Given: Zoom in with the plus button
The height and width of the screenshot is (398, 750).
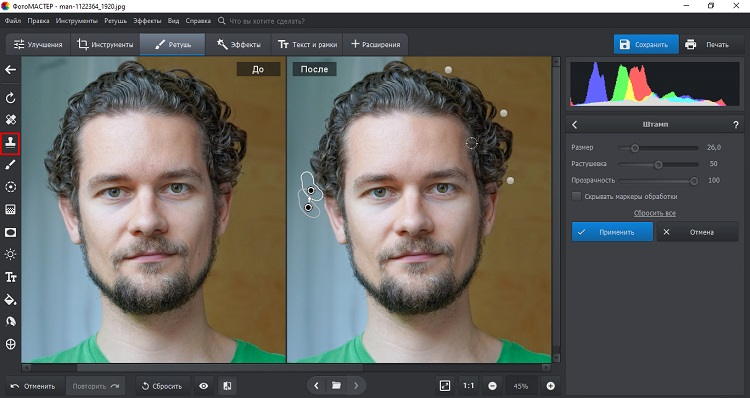Looking at the screenshot, I should (x=551, y=386).
